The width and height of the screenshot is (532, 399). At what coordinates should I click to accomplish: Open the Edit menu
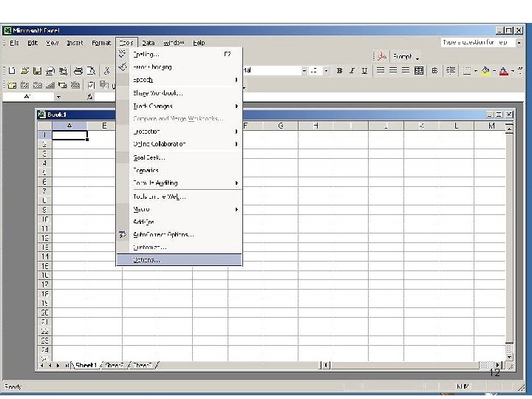click(33, 43)
